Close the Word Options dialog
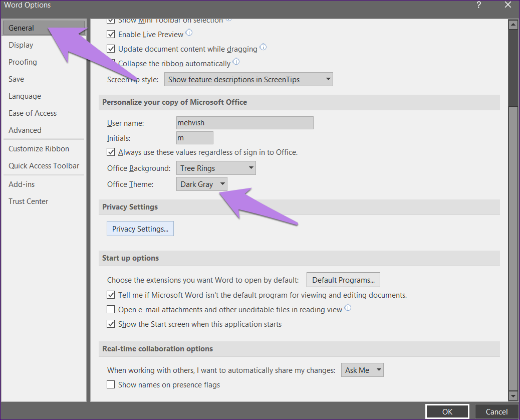This screenshot has height=420, width=520. pyautogui.click(x=508, y=5)
